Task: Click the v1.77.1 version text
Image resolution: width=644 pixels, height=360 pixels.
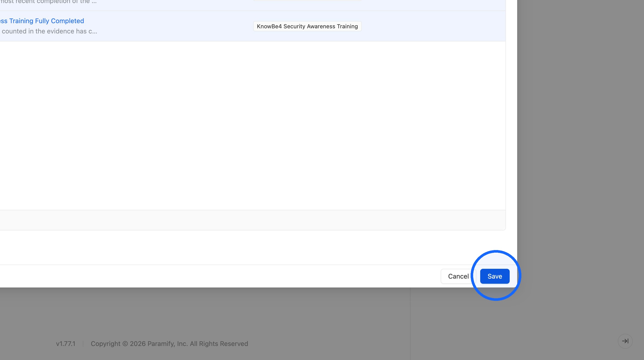Action: pos(66,344)
